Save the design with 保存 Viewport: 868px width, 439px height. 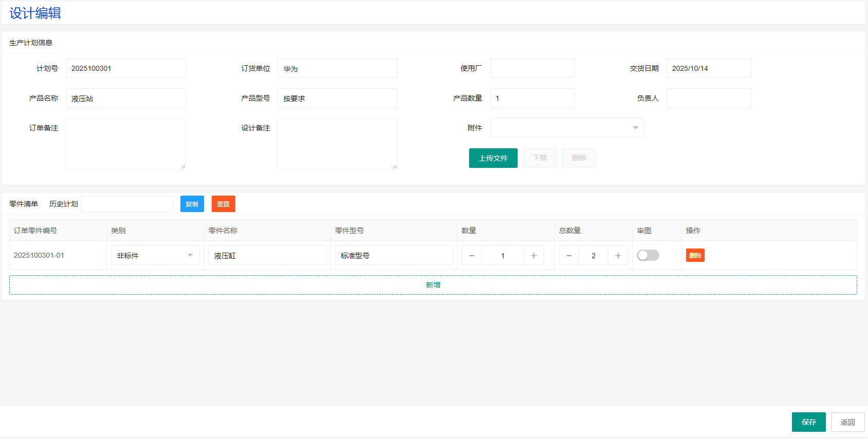[x=809, y=422]
